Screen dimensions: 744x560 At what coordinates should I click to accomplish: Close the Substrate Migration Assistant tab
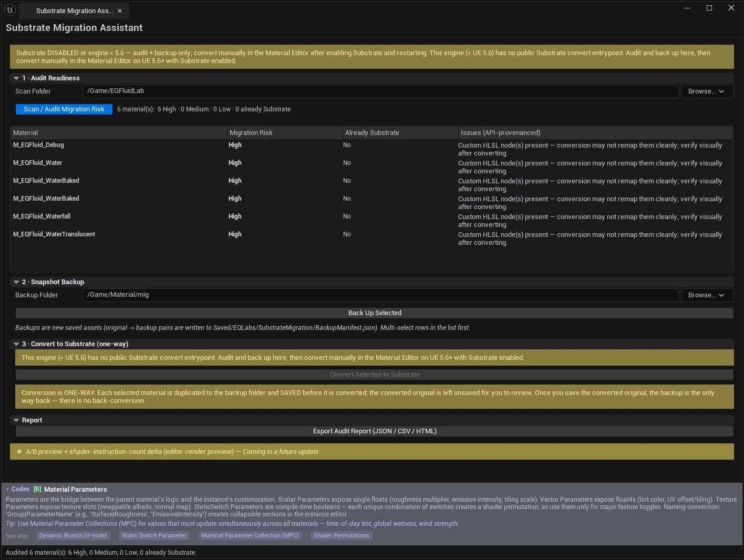pos(120,11)
